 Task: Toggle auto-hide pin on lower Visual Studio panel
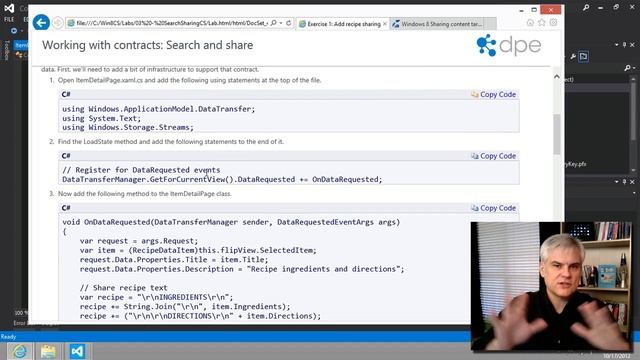[624, 182]
